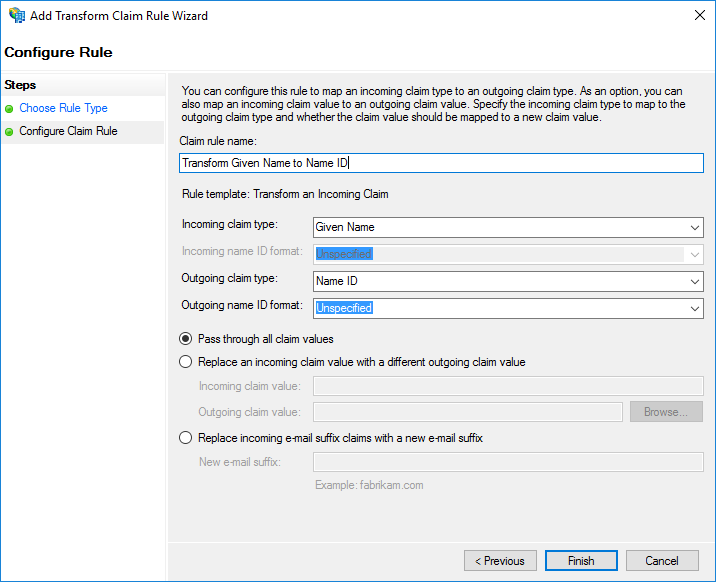The height and width of the screenshot is (582, 716).
Task: Select the Configure Claim Rule step
Action: [x=68, y=131]
